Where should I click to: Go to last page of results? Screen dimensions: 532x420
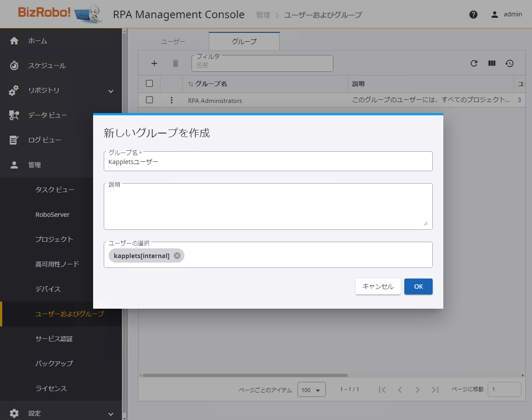[435, 390]
